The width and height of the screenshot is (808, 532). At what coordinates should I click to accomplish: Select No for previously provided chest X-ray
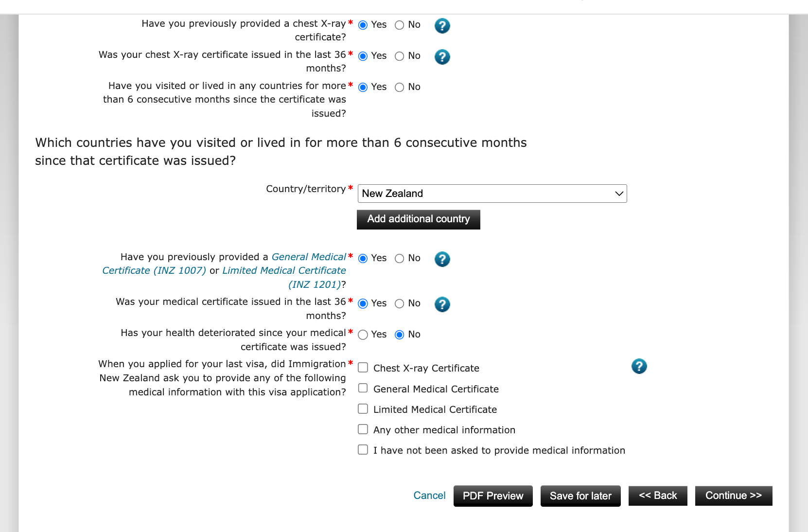(x=400, y=25)
